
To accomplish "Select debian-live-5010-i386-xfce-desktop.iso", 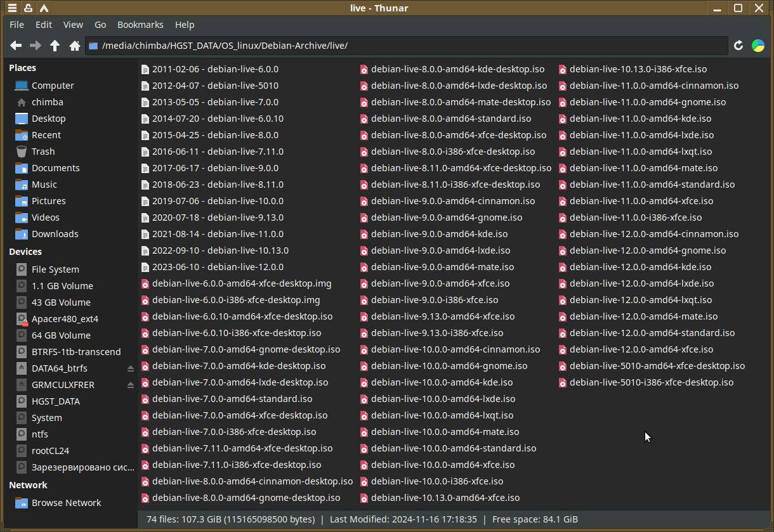I will [646, 382].
